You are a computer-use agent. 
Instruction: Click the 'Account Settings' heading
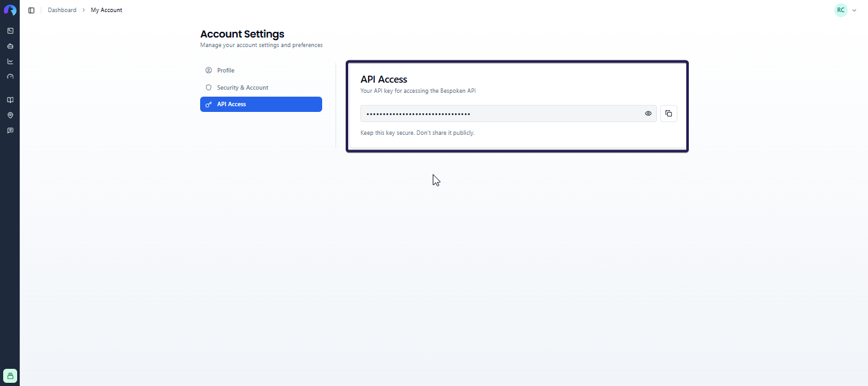(242, 34)
